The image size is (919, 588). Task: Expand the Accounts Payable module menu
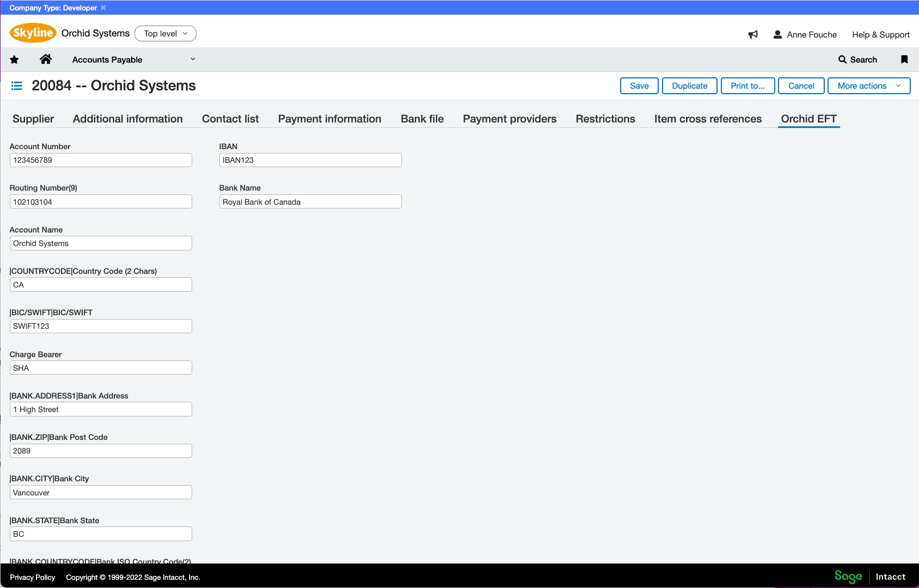pyautogui.click(x=134, y=59)
